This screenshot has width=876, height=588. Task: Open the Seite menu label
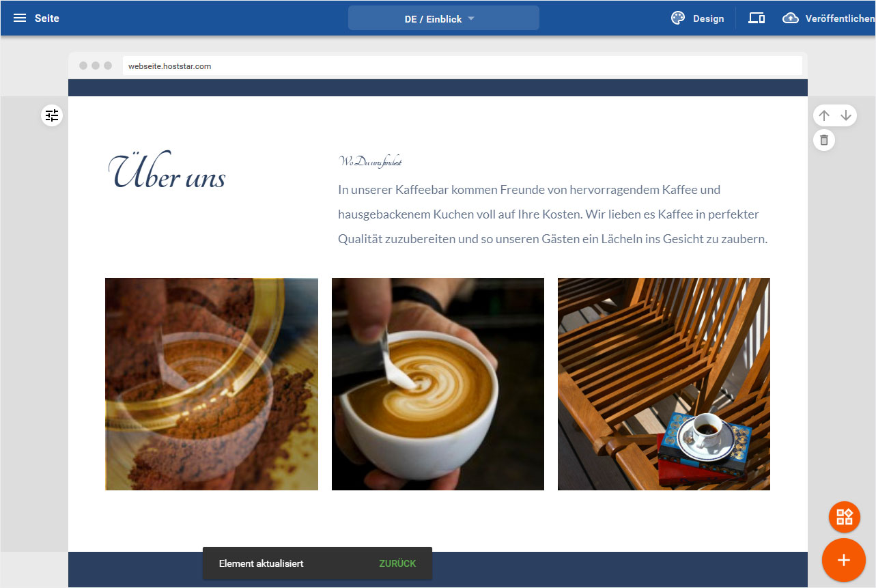47,18
